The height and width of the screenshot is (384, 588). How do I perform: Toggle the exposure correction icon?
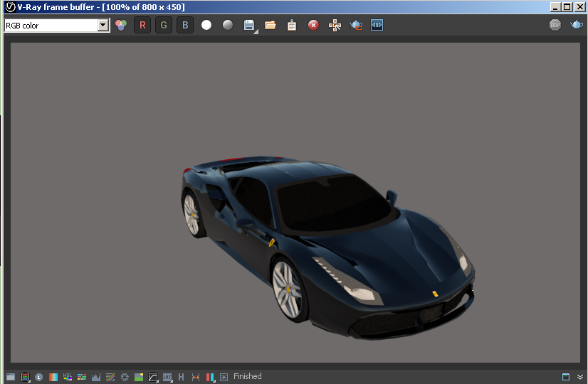point(125,377)
